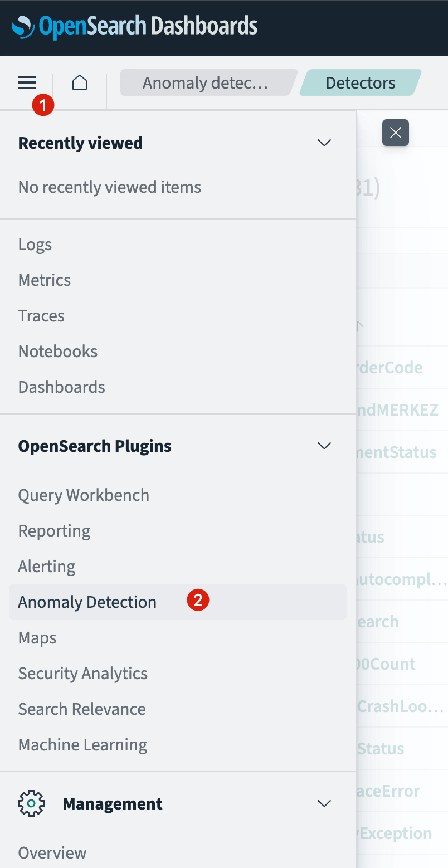Open the Alerting plugin
This screenshot has width=448, height=868.
[x=47, y=567]
